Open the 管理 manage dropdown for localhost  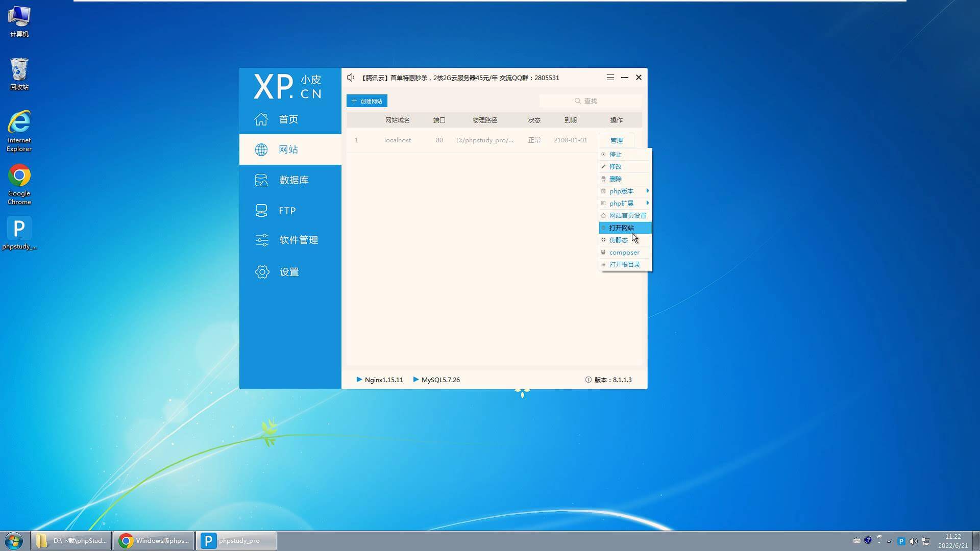pos(616,140)
